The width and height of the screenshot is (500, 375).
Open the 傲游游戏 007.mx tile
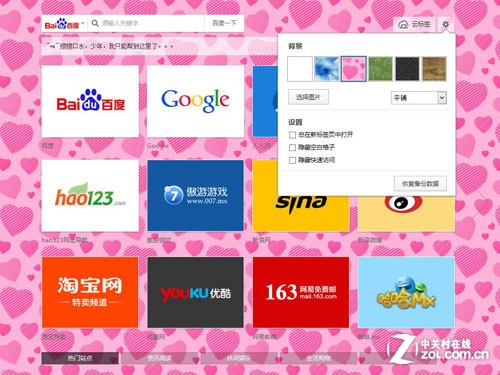tap(195, 196)
